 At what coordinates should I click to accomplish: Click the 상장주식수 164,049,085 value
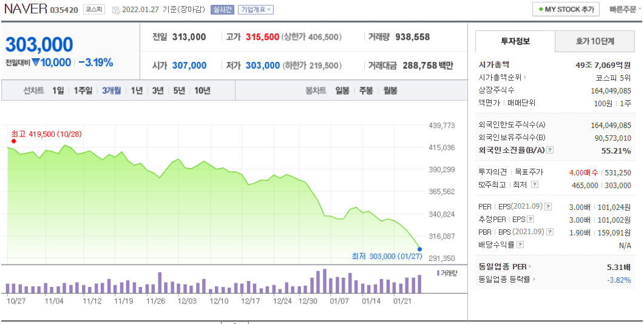coord(611,90)
